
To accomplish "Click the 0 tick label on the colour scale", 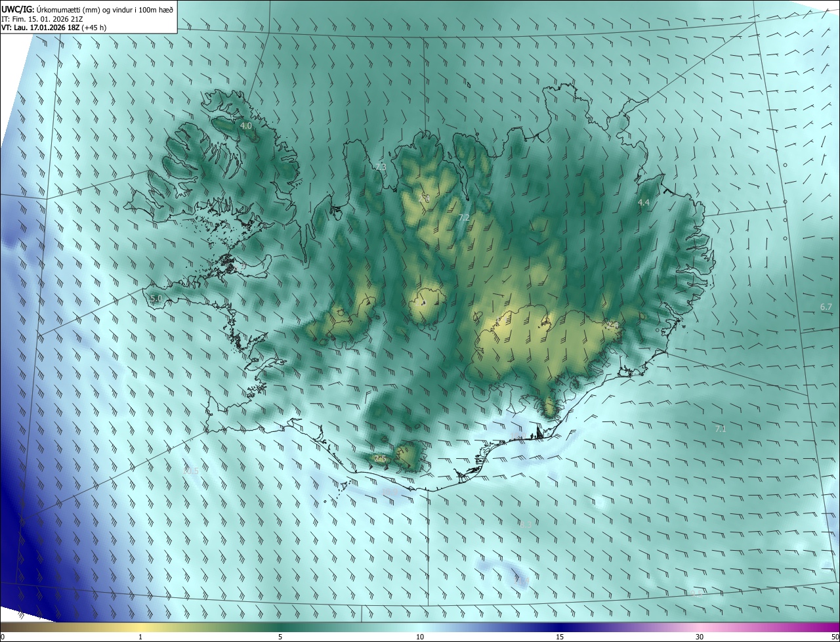I will pos(3,637).
